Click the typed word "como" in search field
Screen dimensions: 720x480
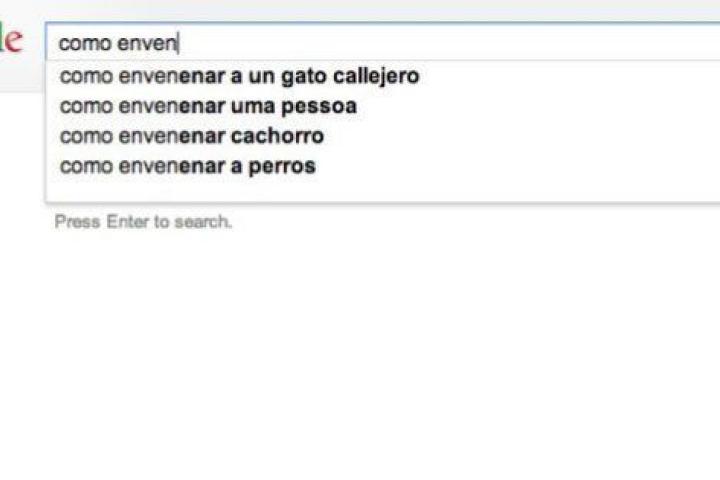[84, 43]
